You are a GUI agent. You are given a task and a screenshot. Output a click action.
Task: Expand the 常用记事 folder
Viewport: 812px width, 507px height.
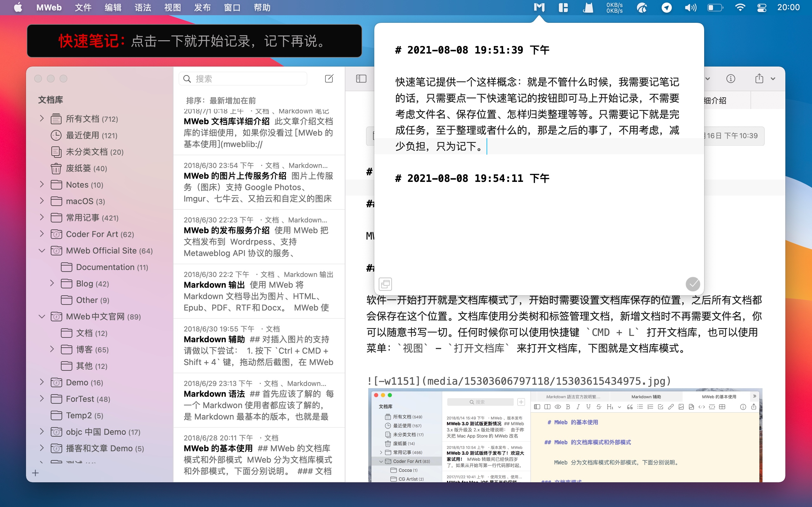point(42,218)
